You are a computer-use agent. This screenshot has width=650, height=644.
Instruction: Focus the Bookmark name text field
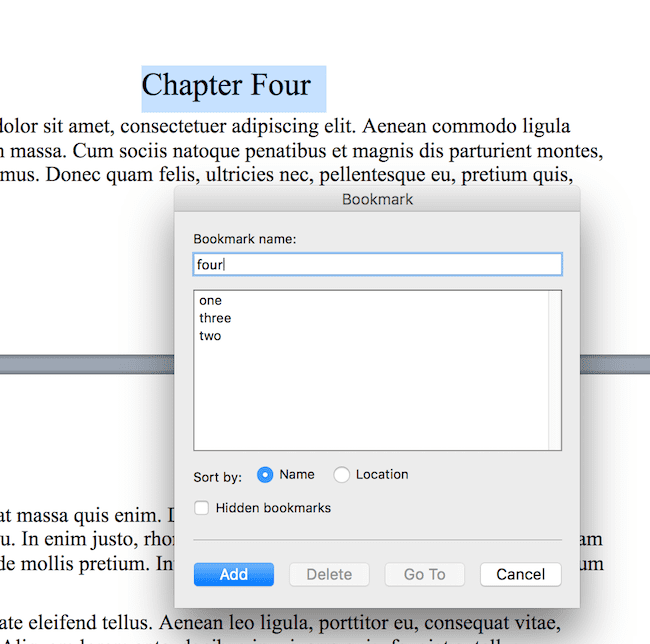point(377,264)
